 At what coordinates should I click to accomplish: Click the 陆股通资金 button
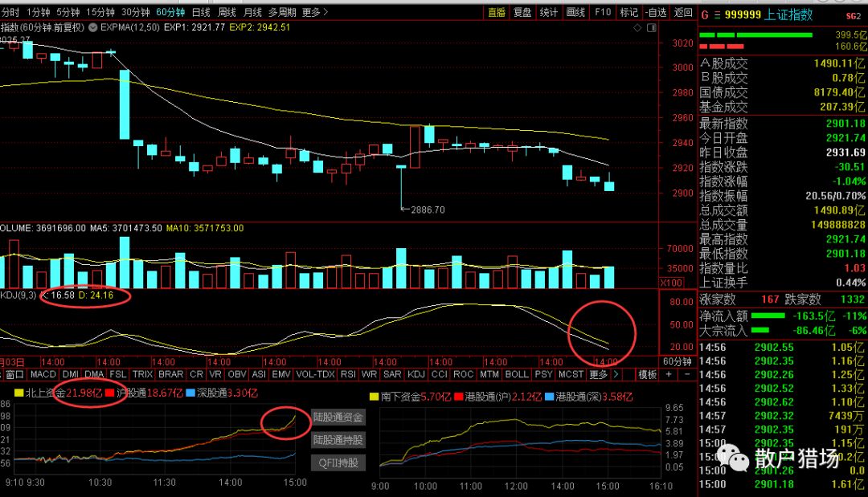[338, 417]
